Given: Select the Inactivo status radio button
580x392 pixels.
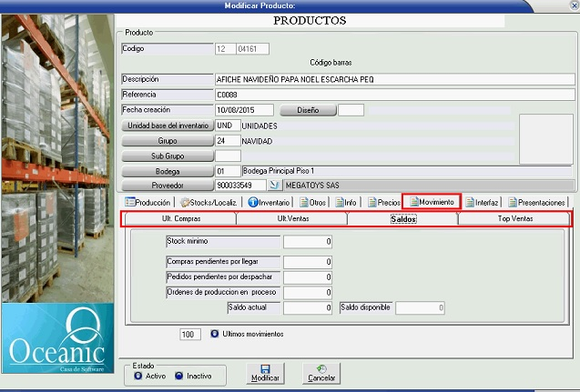Looking at the screenshot, I should coord(178,376).
